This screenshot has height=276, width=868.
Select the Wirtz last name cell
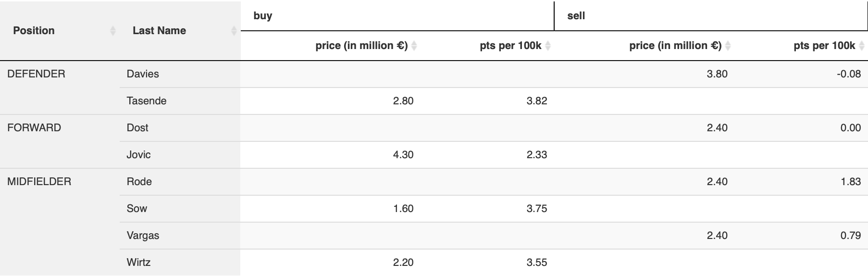tap(138, 263)
